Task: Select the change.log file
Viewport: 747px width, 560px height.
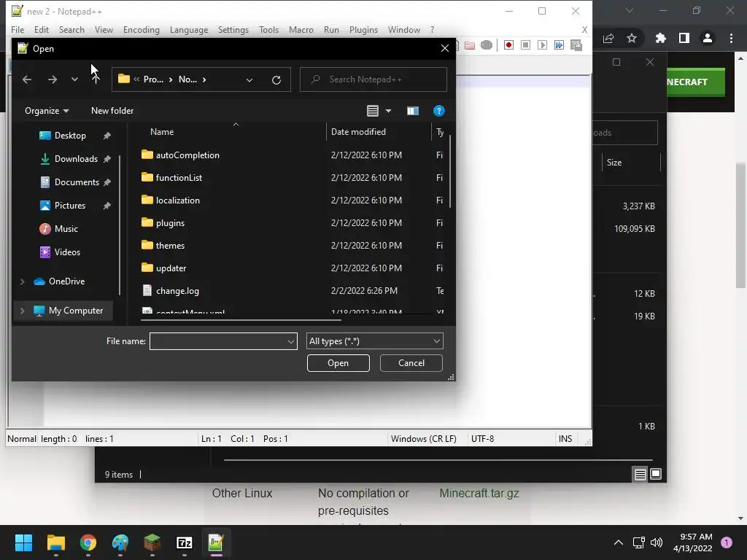Action: [x=177, y=291]
